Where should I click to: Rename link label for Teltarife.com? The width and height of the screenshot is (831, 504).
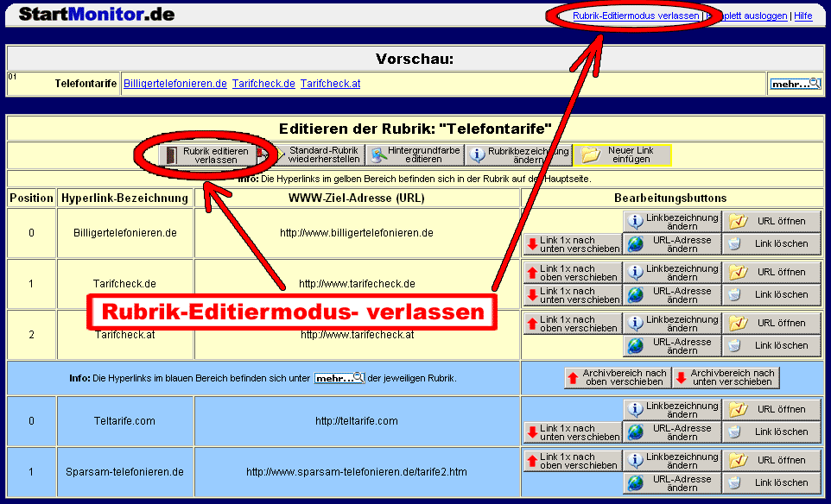tap(672, 410)
